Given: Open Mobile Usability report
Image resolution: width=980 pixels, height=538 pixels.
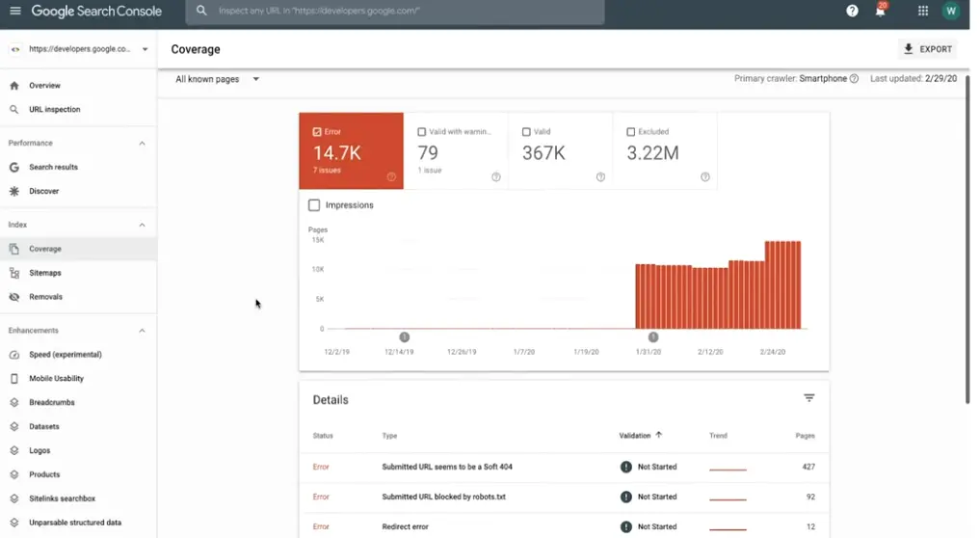Looking at the screenshot, I should [78, 379].
